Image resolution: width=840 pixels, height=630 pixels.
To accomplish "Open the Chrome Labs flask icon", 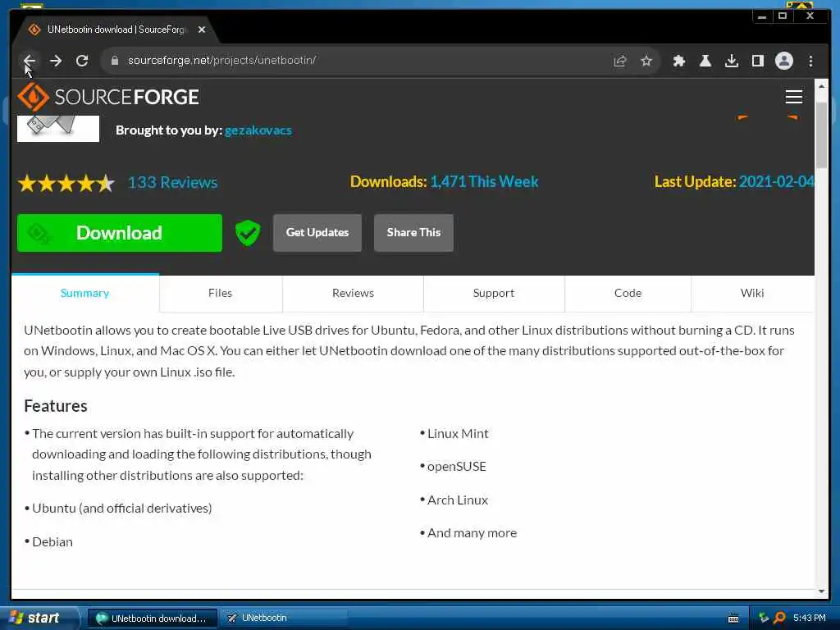I will click(705, 61).
